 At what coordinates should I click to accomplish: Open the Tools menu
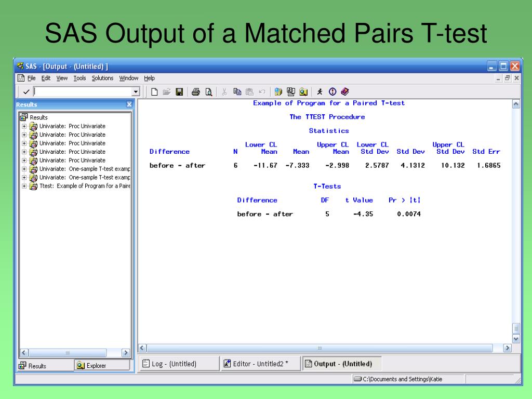(79, 78)
